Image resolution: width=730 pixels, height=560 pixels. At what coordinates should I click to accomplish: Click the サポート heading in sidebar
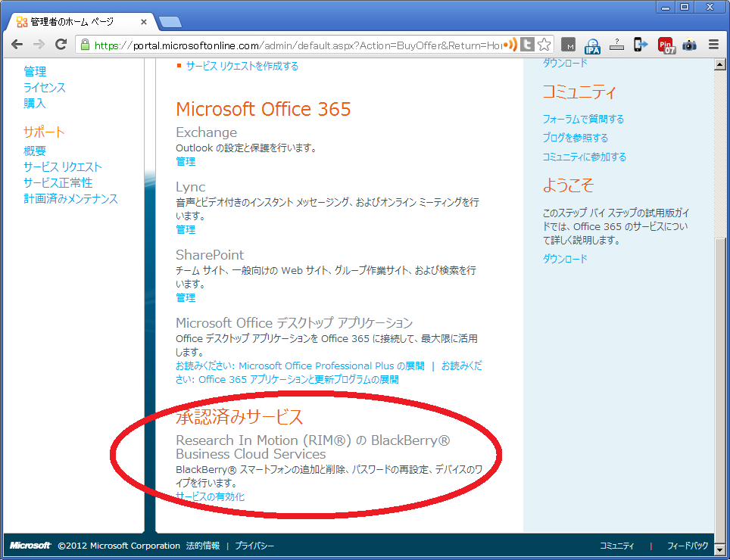point(44,132)
